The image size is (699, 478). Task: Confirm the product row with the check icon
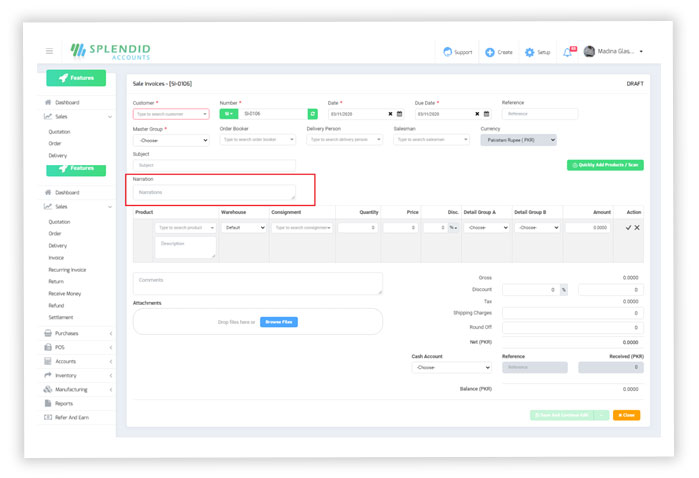[x=628, y=228]
